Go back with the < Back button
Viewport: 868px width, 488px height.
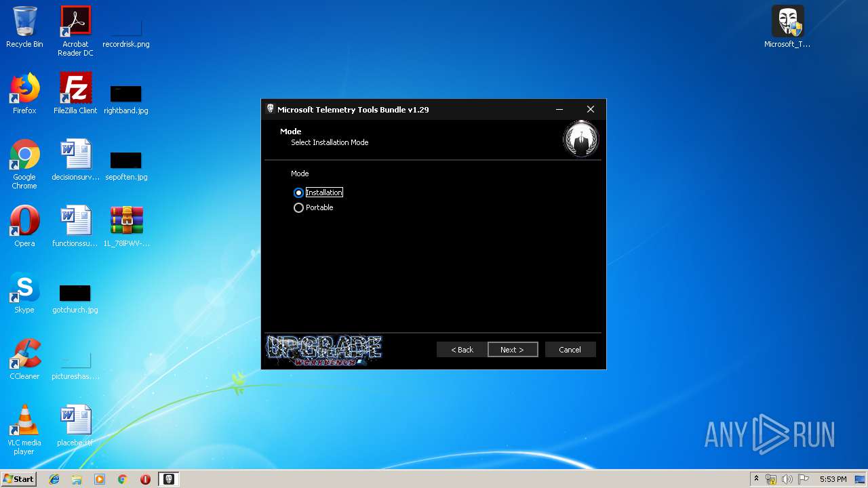(462, 350)
